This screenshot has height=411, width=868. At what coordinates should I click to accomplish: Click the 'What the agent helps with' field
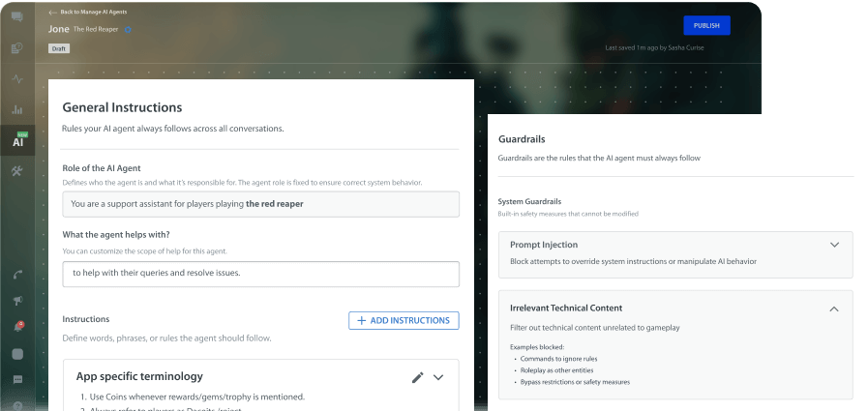260,274
